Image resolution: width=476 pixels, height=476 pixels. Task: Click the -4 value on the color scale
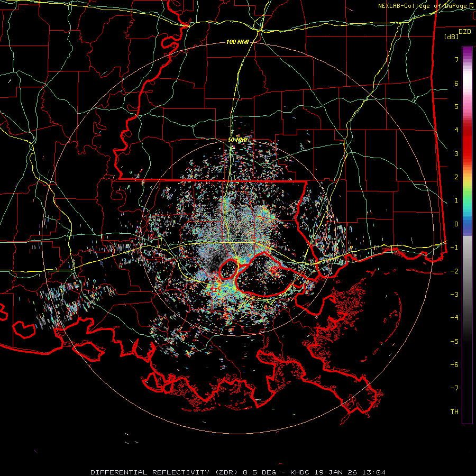[454, 318]
